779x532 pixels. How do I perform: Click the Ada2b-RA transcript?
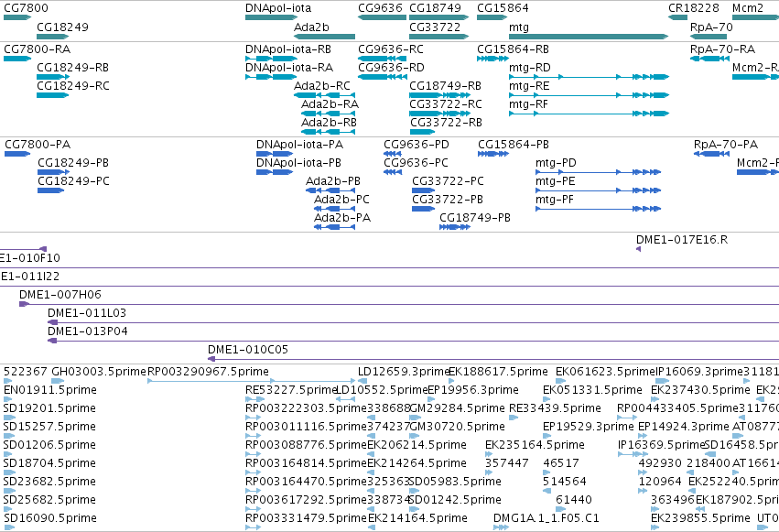point(328,114)
